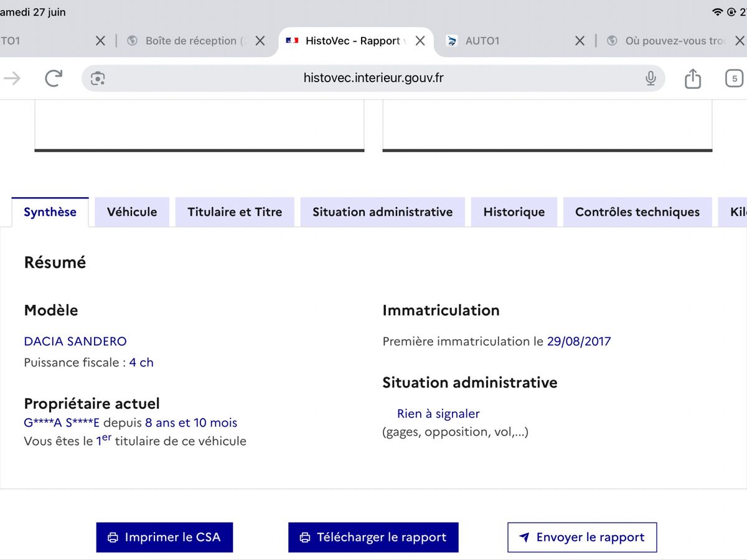
Task: Tap the microphone icon in address bar
Action: pyautogui.click(x=651, y=78)
